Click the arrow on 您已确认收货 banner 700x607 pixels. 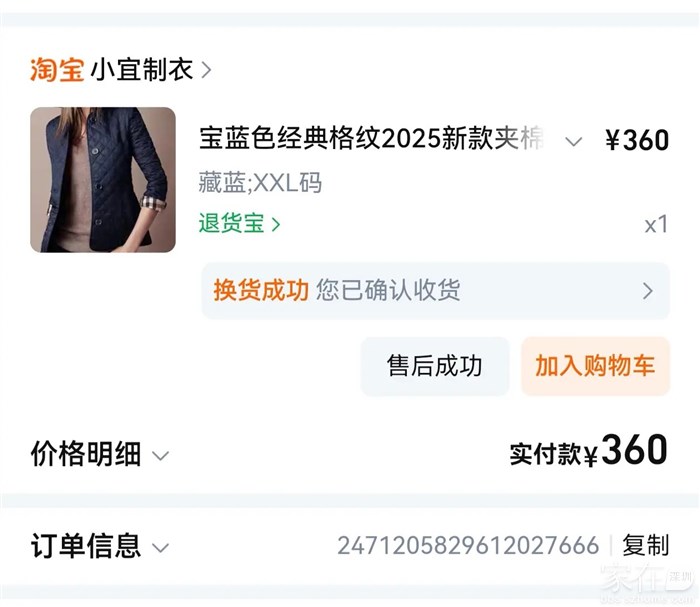coord(647,291)
